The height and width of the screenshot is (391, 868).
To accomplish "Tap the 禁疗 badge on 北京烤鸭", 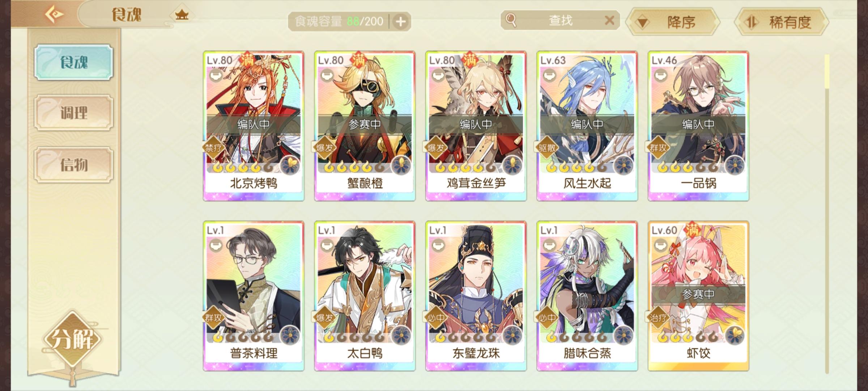I will (213, 148).
